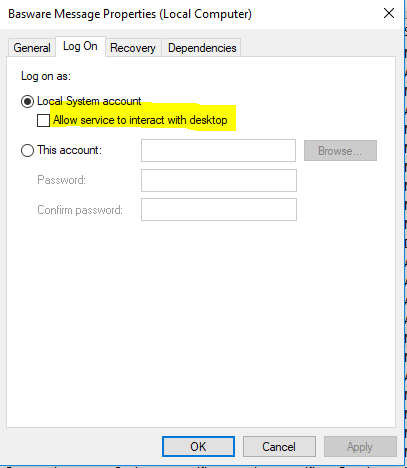Viewport: 407px width, 468px height.
Task: Focus the Password input field
Action: (x=219, y=180)
